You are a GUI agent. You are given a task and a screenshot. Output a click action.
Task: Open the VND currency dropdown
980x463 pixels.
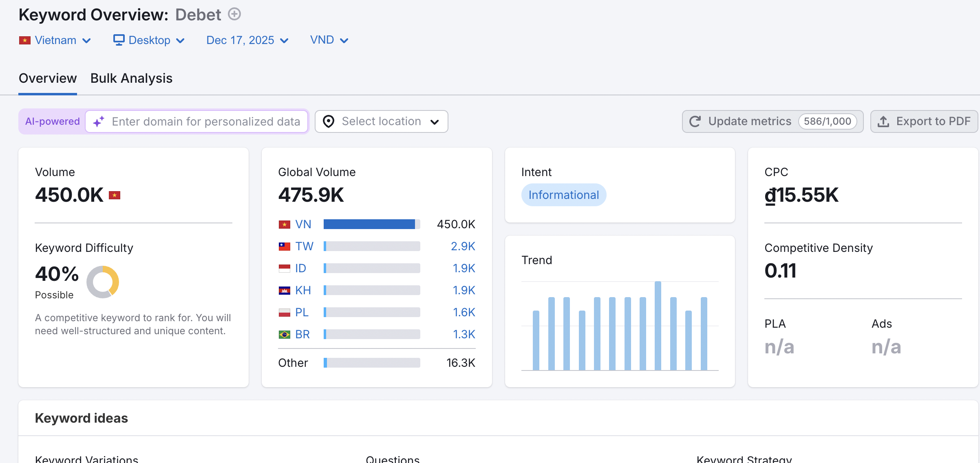coord(329,40)
